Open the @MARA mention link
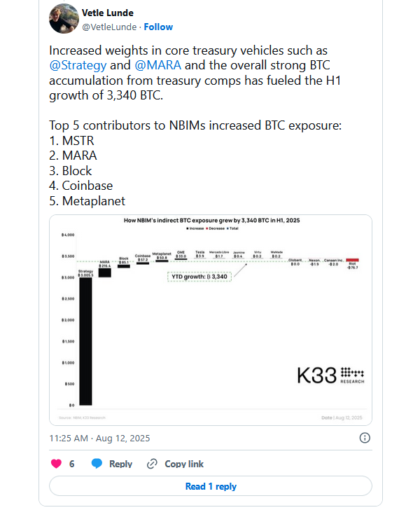Screen dimensions: 420x517 (157, 65)
